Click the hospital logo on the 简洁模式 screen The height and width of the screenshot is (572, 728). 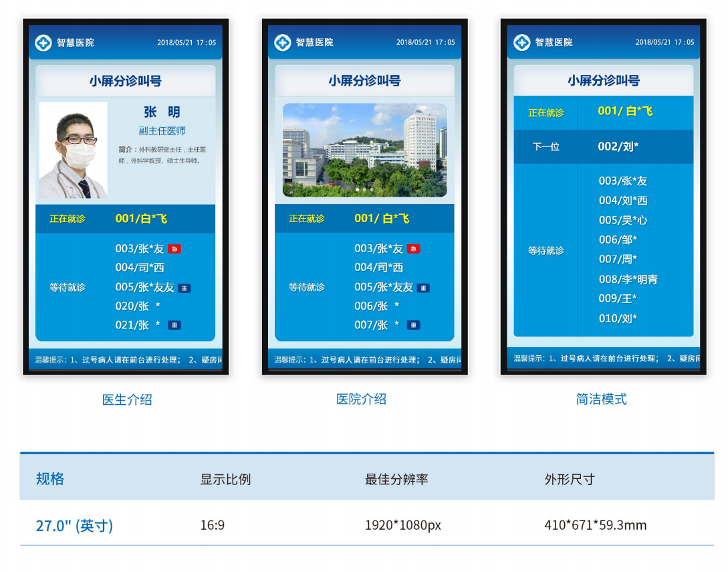pos(522,43)
